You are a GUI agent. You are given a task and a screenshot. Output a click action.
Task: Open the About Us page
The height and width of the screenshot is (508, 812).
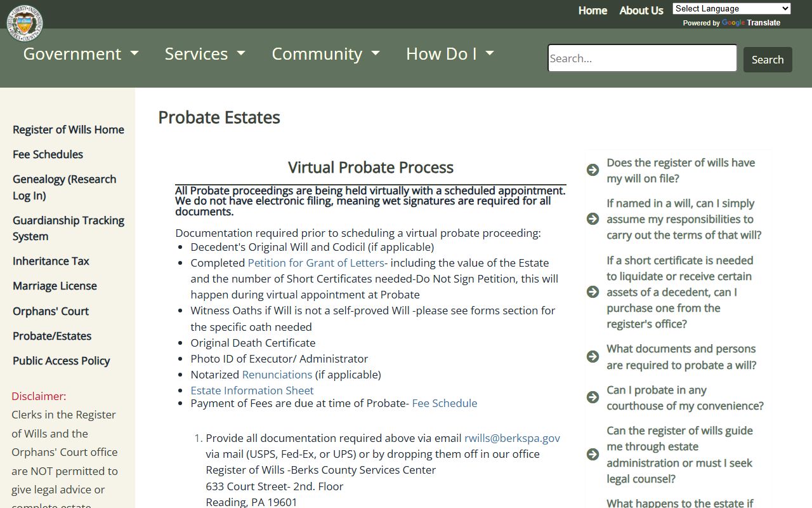(x=641, y=10)
